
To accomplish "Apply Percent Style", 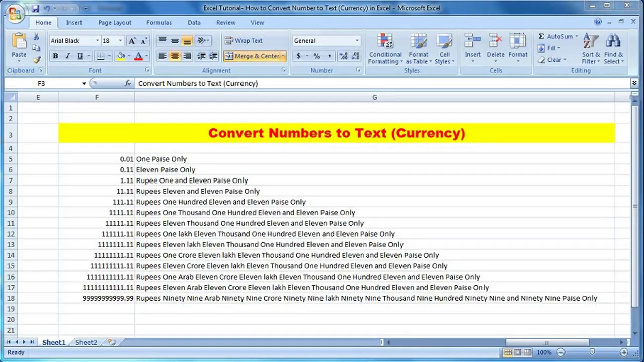I will [x=317, y=56].
